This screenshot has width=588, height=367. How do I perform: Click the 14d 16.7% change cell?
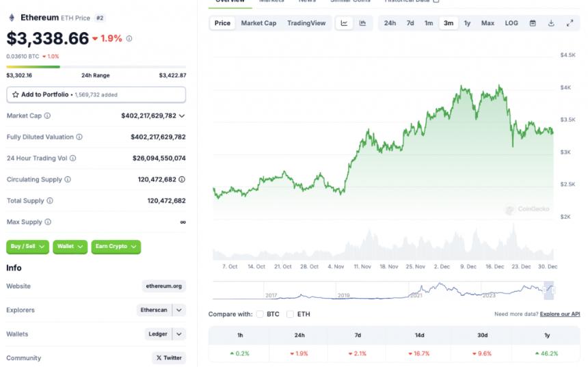419,353
